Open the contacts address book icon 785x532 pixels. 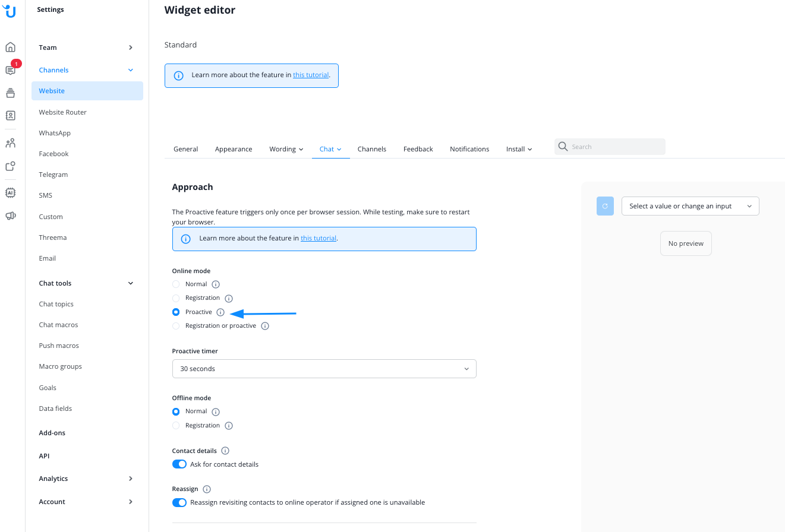click(11, 115)
